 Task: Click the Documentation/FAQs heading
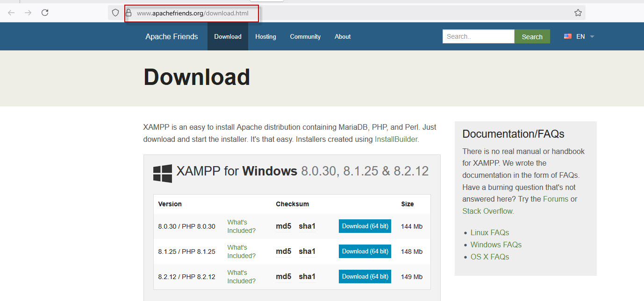coord(514,134)
